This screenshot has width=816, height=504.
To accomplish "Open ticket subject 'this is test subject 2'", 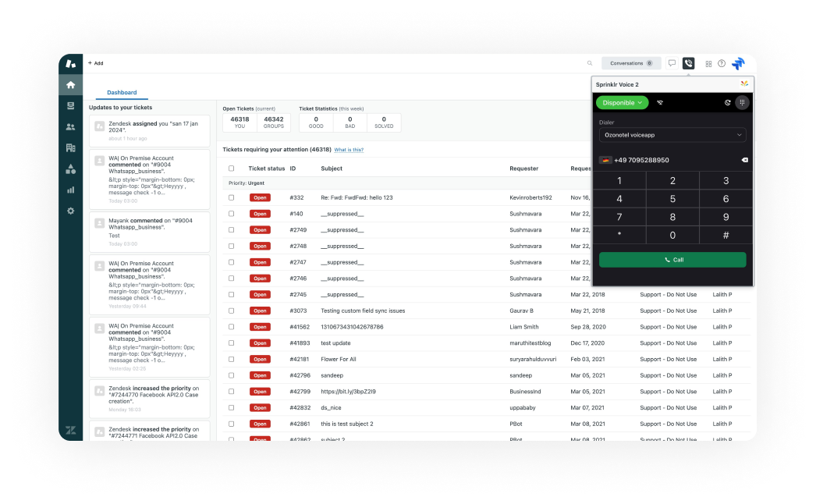I will [347, 424].
